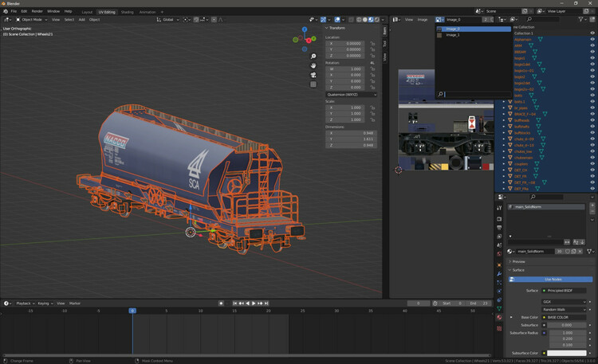The height and width of the screenshot is (364, 598).
Task: Click the Subsurface value slider
Action: click(567, 325)
